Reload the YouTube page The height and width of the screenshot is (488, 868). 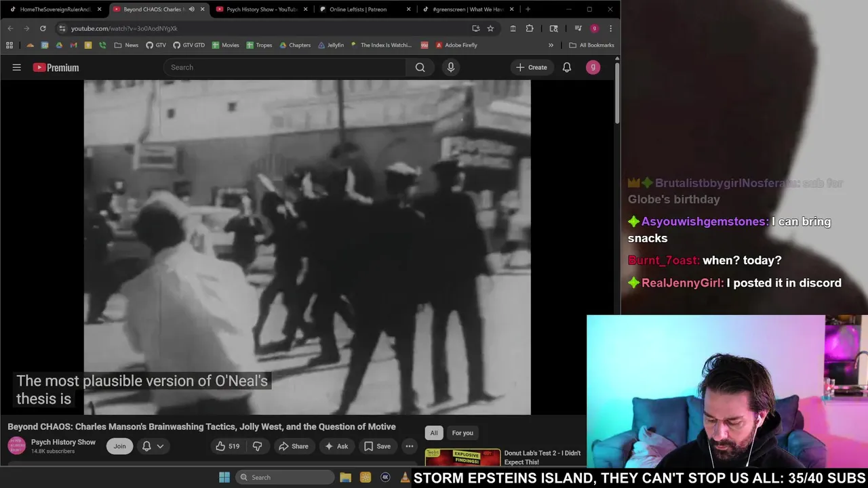tap(43, 28)
